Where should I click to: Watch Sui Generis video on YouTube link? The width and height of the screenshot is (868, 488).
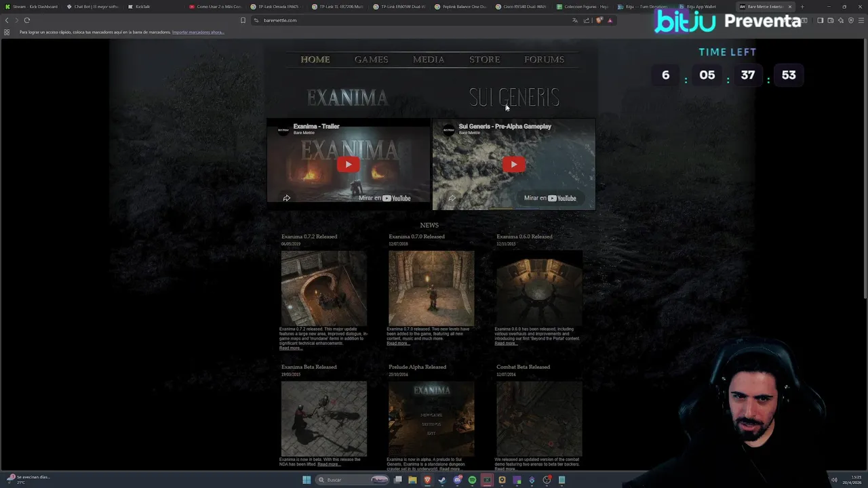click(x=550, y=198)
